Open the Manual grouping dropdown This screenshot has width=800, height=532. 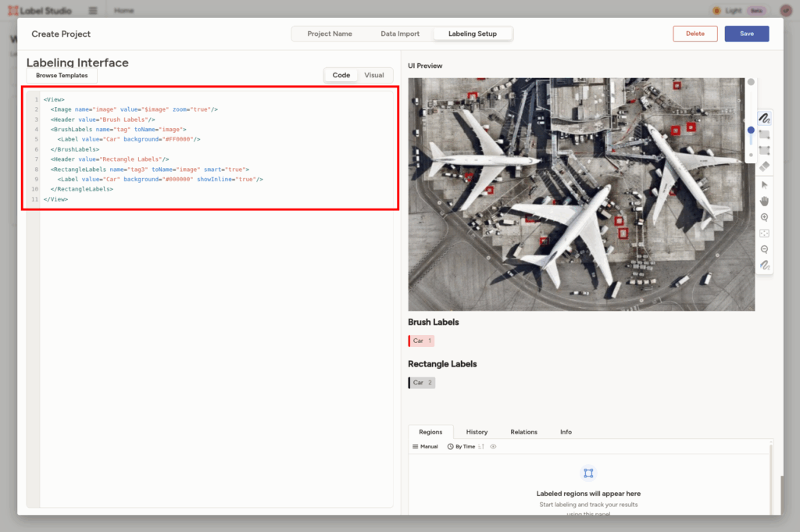(425, 447)
